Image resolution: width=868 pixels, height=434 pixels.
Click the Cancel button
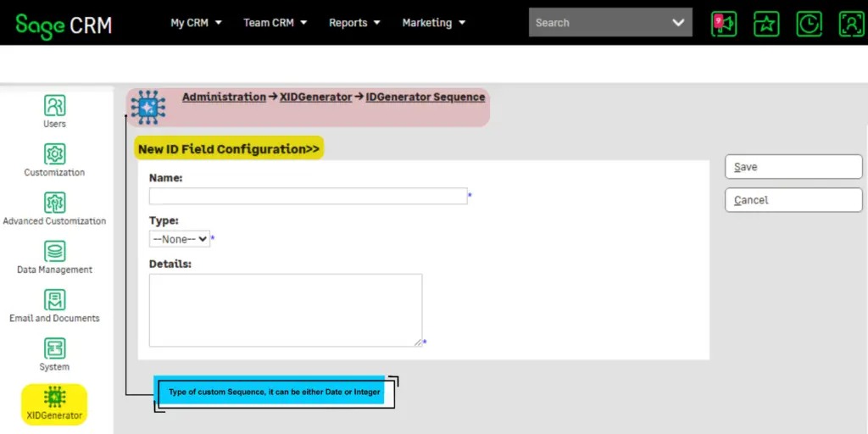(x=793, y=200)
